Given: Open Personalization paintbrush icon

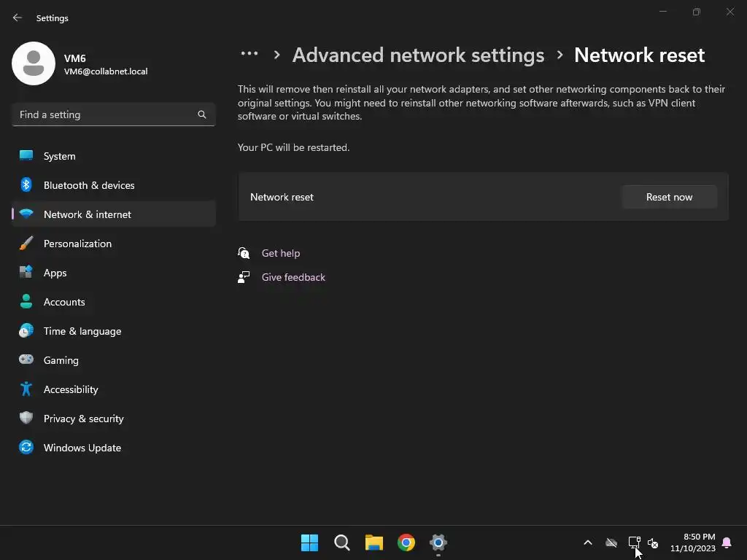Looking at the screenshot, I should (x=26, y=244).
